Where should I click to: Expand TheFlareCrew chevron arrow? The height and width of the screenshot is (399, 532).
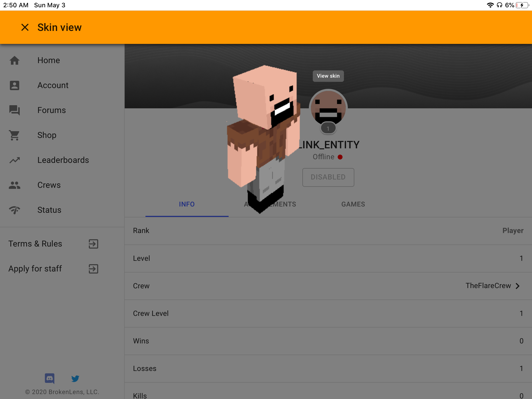[x=518, y=286]
